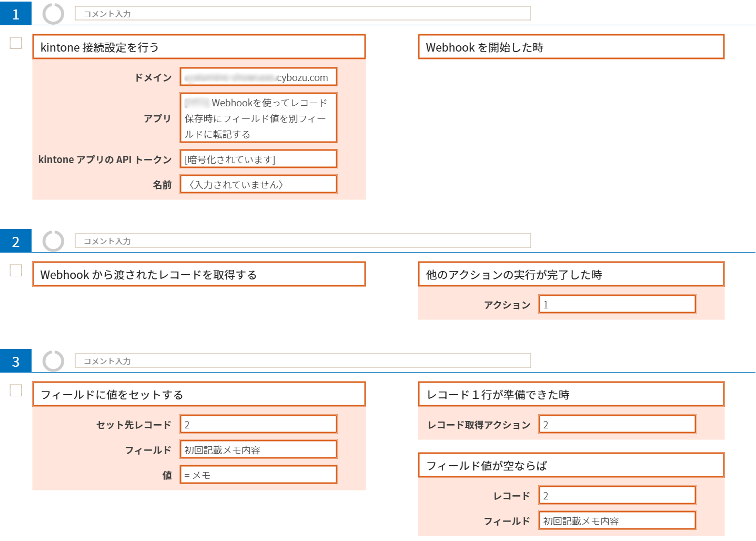Click the ドメイン field with cybozu.com
The height and width of the screenshot is (541, 756).
click(x=258, y=77)
